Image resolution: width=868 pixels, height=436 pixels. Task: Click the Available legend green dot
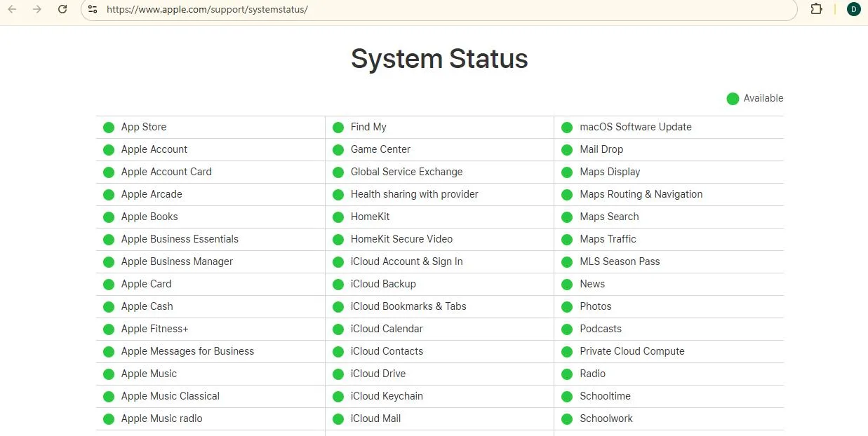(x=733, y=98)
